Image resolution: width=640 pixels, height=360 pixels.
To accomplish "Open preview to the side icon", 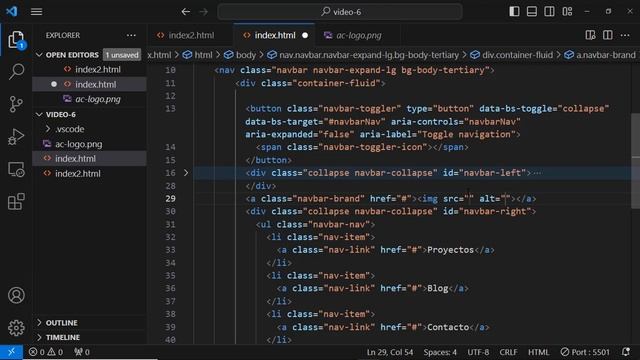I will (x=590, y=35).
